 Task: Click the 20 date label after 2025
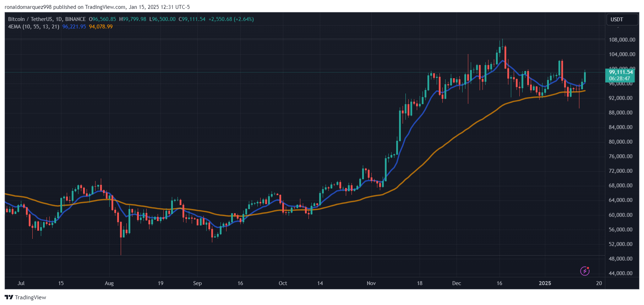(x=599, y=283)
